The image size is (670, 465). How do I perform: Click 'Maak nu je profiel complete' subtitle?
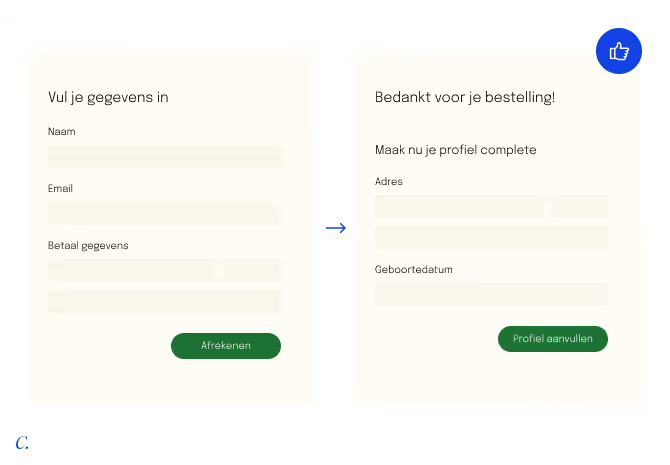[455, 150]
